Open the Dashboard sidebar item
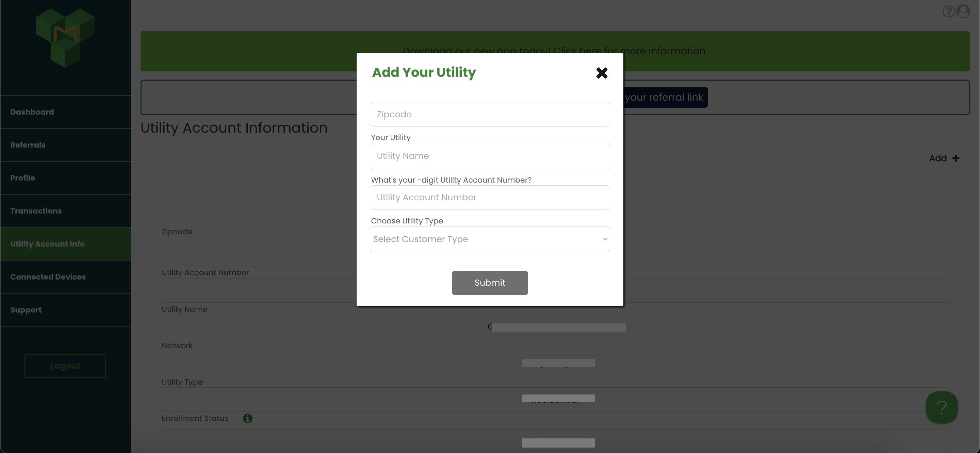 [65, 112]
